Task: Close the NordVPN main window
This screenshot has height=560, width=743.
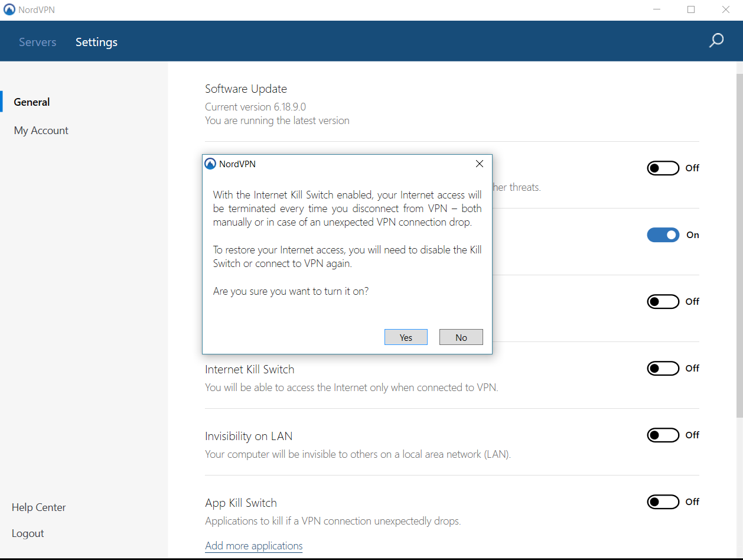Action: pyautogui.click(x=726, y=10)
